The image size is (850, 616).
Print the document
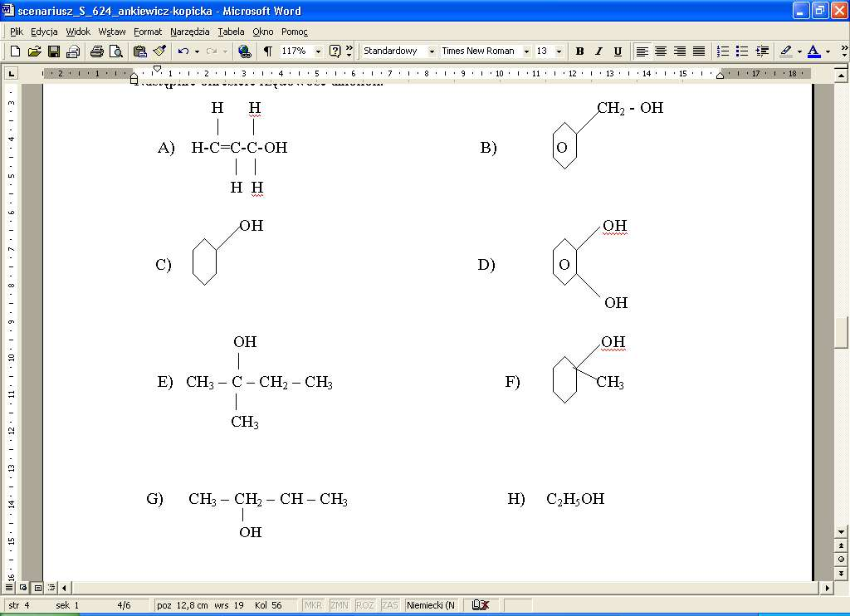coord(96,51)
